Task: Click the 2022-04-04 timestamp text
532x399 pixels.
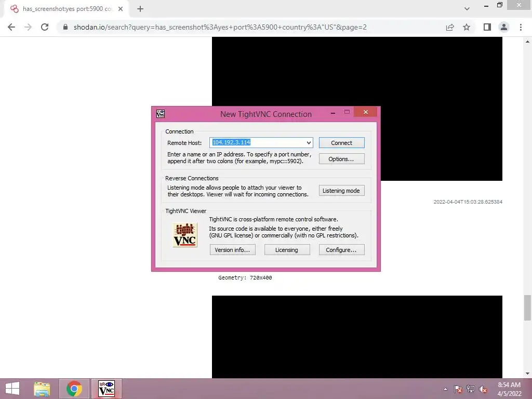Action: (x=468, y=202)
